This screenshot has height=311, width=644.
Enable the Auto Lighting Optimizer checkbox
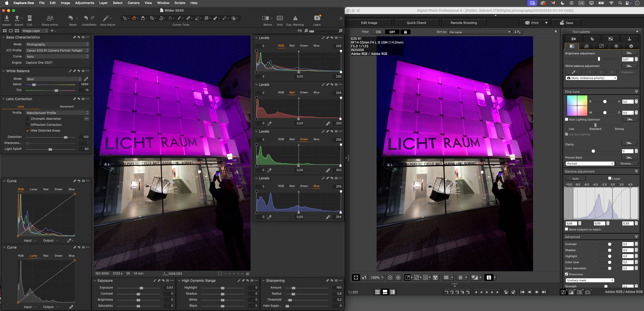[567, 120]
